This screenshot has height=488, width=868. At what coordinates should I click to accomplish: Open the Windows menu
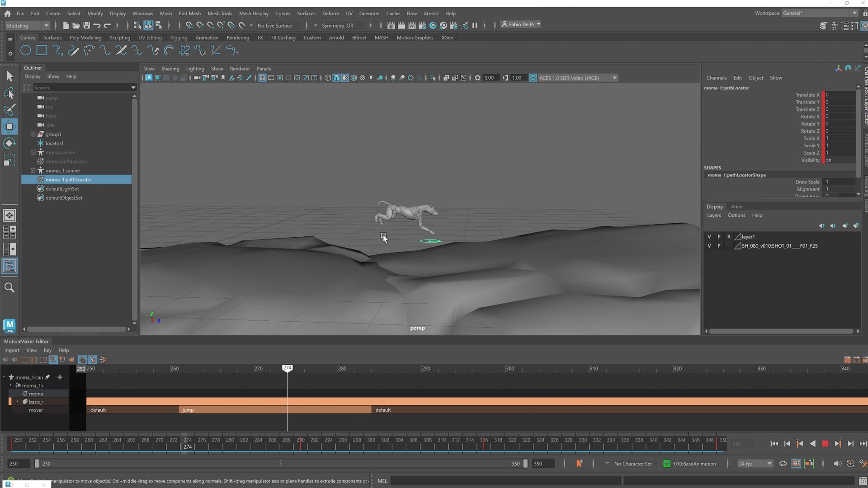[142, 14]
